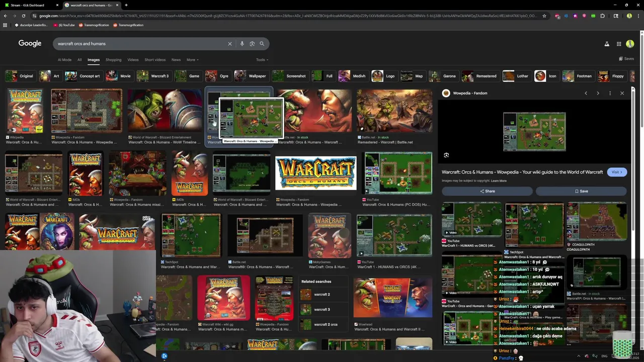This screenshot has width=644, height=362.
Task: Open Remastered Warcraft Battle.net image
Action: pyautogui.click(x=394, y=111)
